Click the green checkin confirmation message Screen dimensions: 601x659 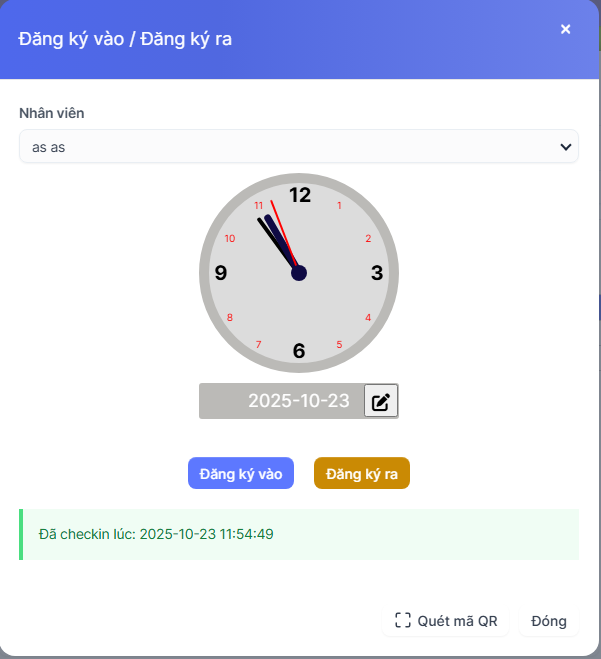[x=299, y=534]
